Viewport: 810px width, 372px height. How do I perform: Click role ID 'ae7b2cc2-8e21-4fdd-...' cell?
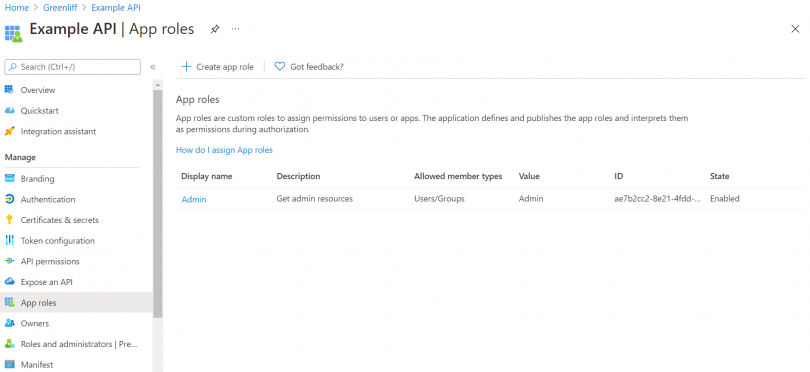(658, 198)
